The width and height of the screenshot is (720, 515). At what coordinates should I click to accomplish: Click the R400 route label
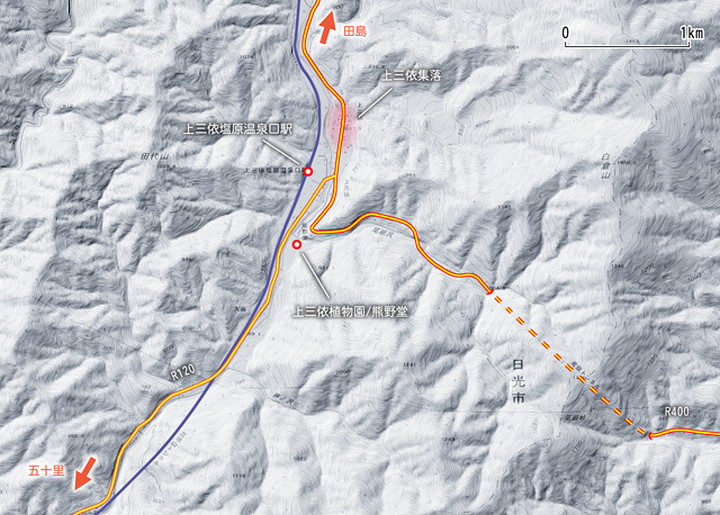point(677,412)
